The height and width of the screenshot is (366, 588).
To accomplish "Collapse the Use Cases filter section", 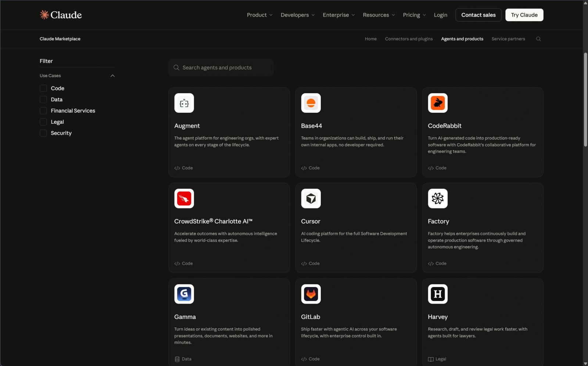I will point(112,76).
